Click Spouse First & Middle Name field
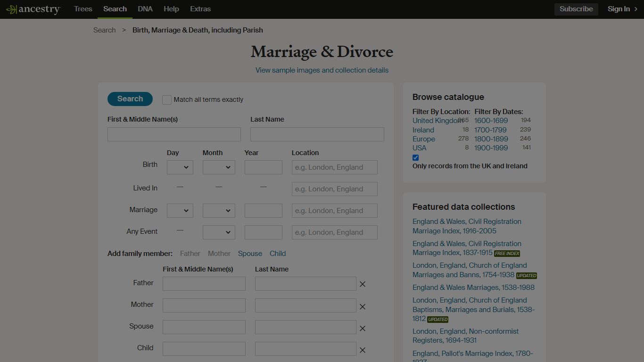This screenshot has width=644, height=362. point(204,327)
